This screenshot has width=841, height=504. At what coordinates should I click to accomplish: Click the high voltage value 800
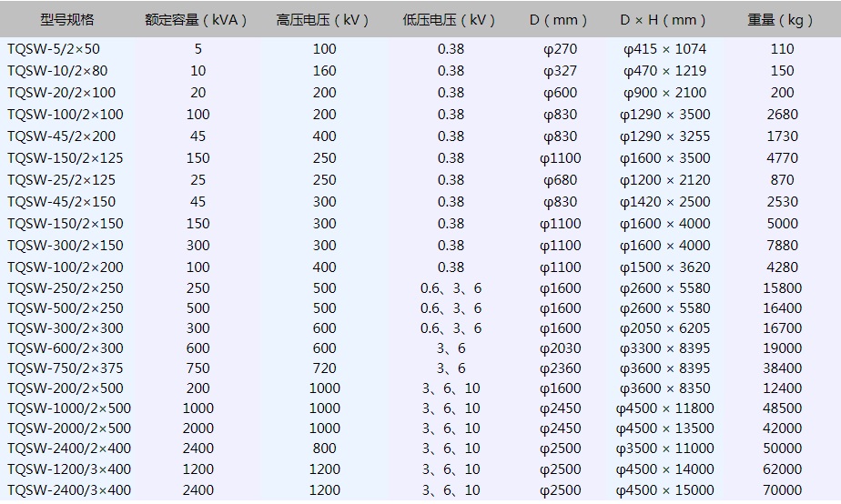pos(325,449)
